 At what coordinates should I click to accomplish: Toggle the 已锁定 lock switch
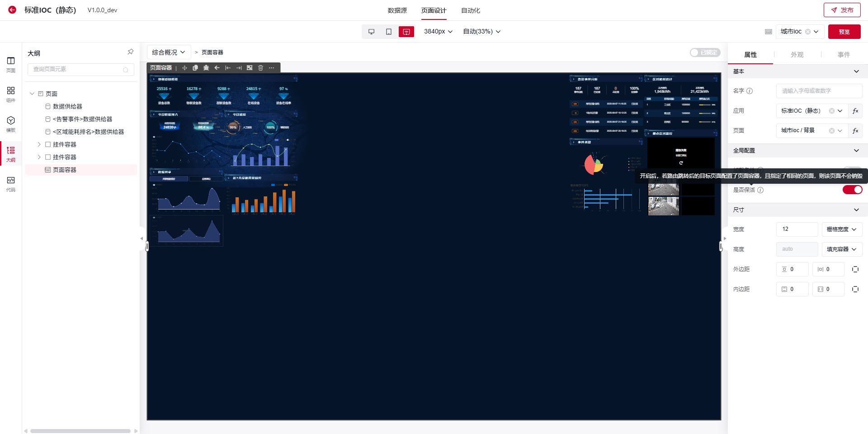pos(705,52)
